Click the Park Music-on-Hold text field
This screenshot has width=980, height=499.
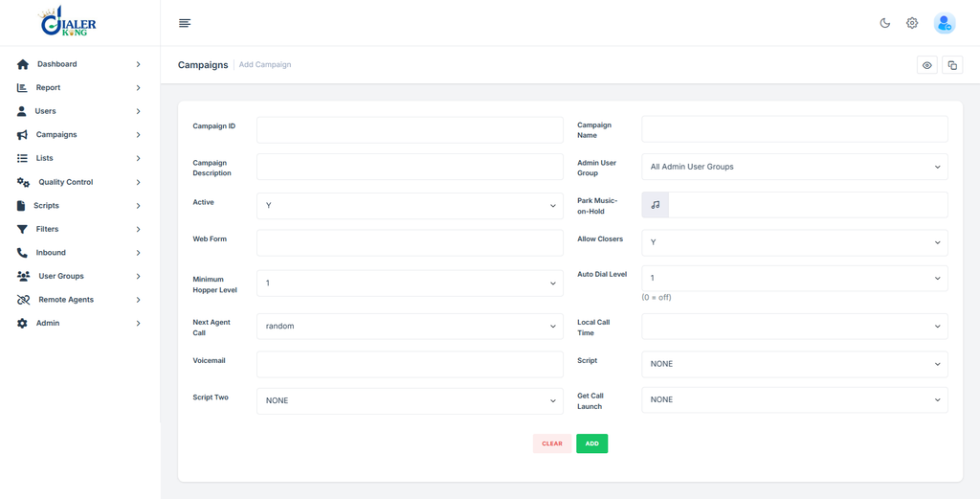pos(808,205)
